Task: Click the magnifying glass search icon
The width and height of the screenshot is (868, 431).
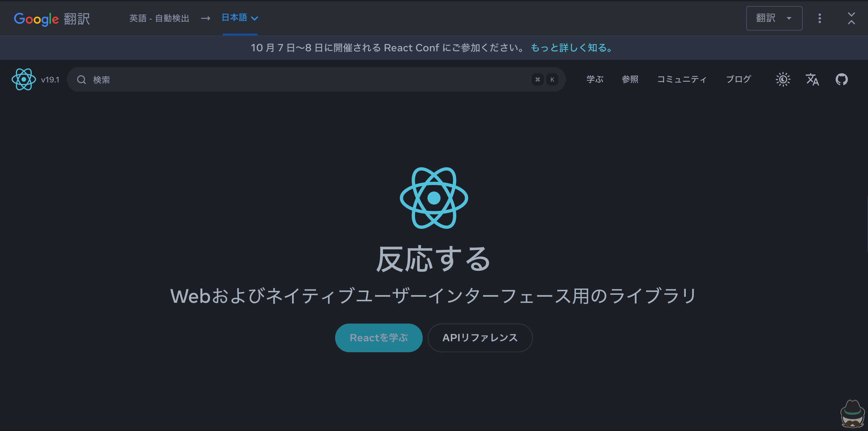Action: pyautogui.click(x=81, y=80)
